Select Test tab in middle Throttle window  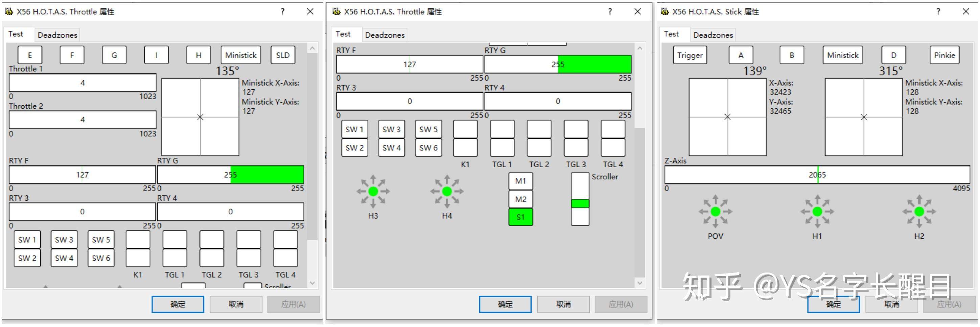click(x=343, y=34)
